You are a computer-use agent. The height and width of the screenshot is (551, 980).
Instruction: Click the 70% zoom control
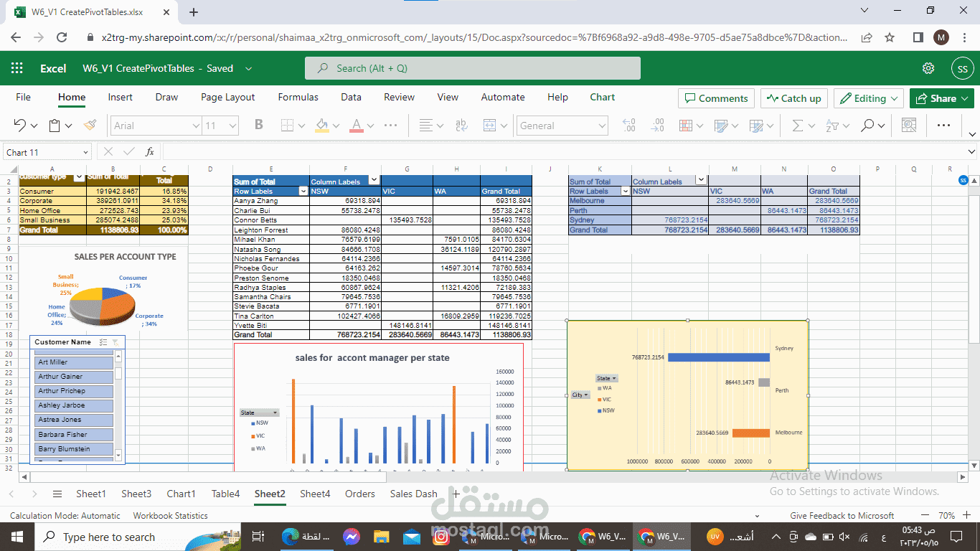pos(948,515)
